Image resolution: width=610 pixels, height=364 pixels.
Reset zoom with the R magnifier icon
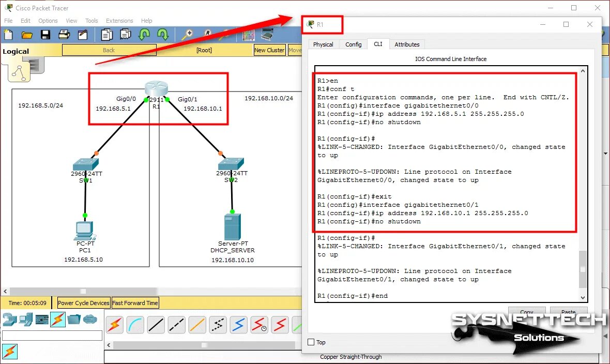pyautogui.click(x=207, y=35)
